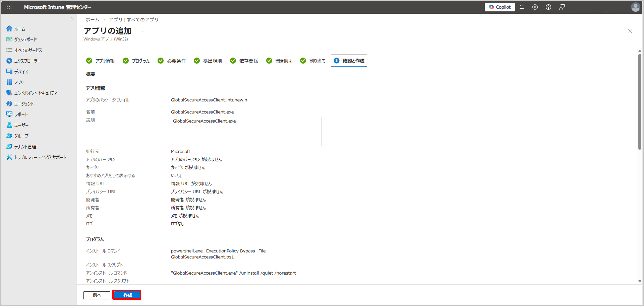The image size is (644, 306).
Task: Go to トラブルシューティングとサポート
Action: coord(40,157)
